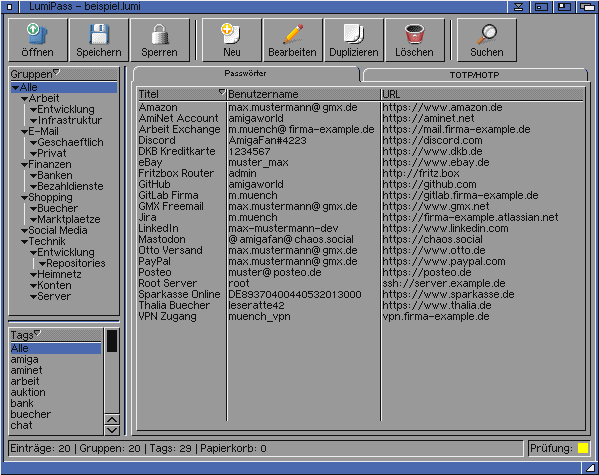Collapse the Alle group tree node
The image size is (599, 475).
[x=15, y=88]
